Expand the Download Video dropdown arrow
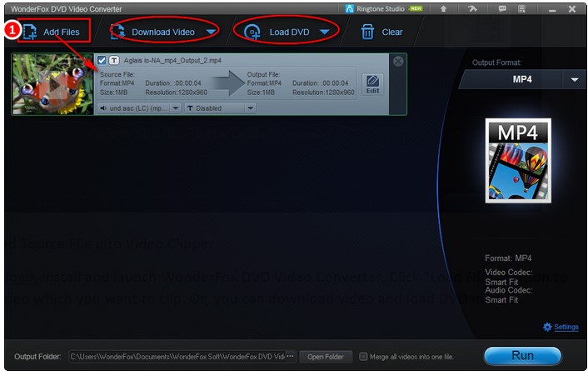588x371 pixels. point(211,32)
